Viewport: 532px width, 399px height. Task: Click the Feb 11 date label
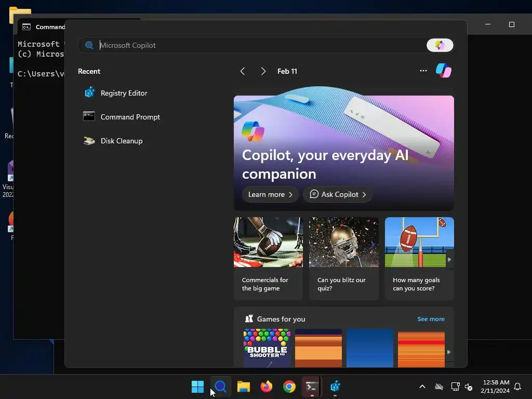[287, 71]
